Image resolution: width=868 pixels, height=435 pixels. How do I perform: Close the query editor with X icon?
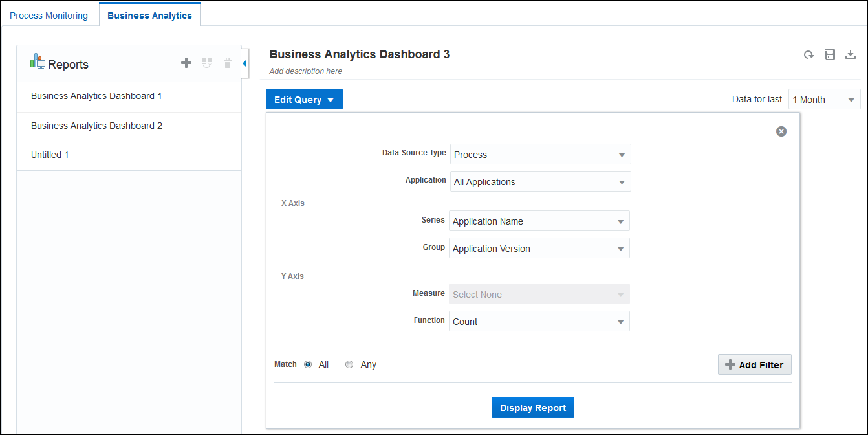[781, 131]
